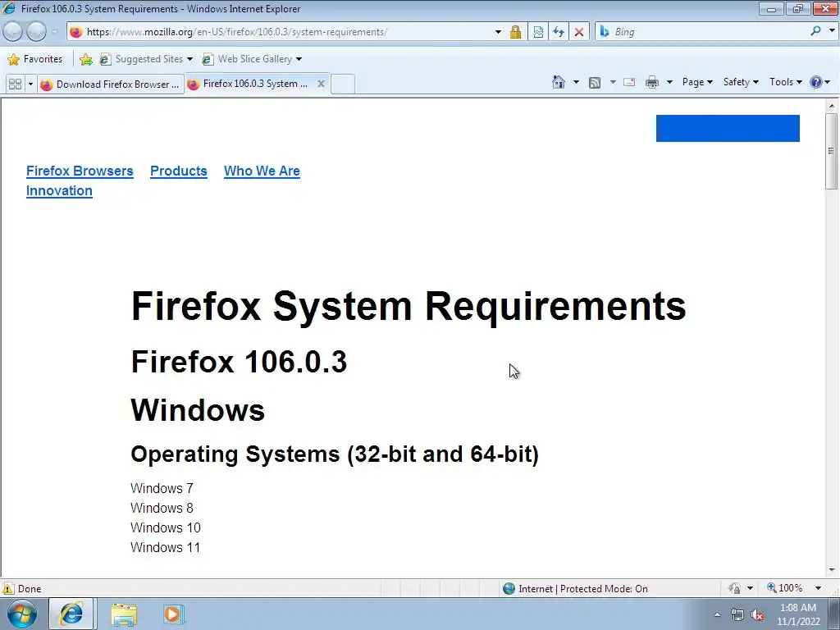
Task: Expand the tab list dropdown arrow
Action: (30, 84)
